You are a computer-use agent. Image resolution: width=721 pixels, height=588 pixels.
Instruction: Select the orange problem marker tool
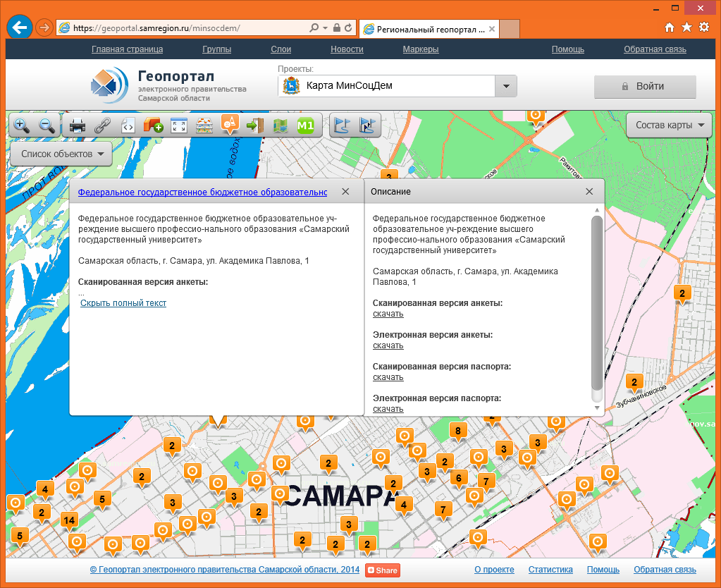pos(230,124)
